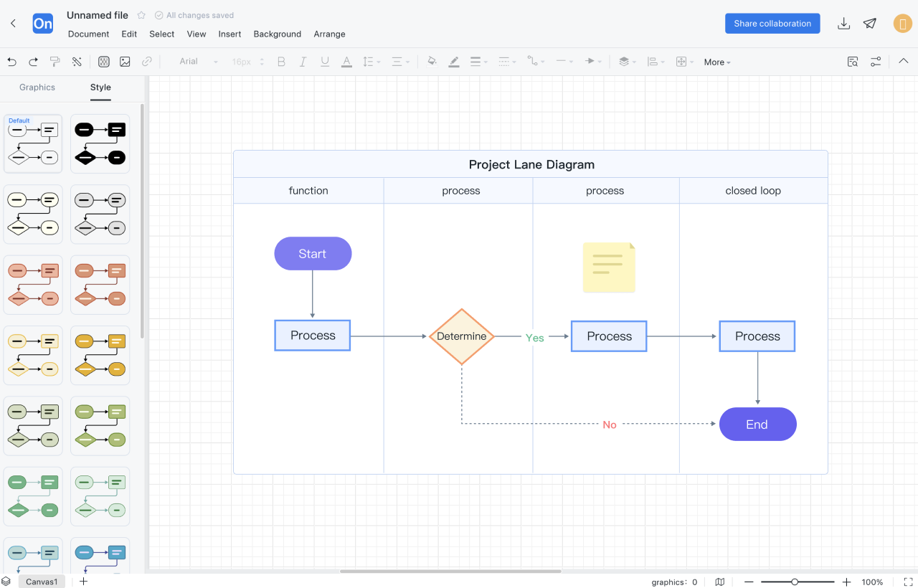Viewport: 918px width, 588px height.
Task: Switch to the Graphics tab
Action: pyautogui.click(x=37, y=87)
